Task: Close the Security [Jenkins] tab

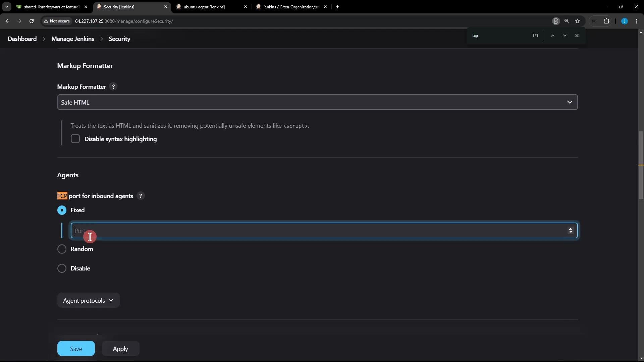Action: (166, 7)
